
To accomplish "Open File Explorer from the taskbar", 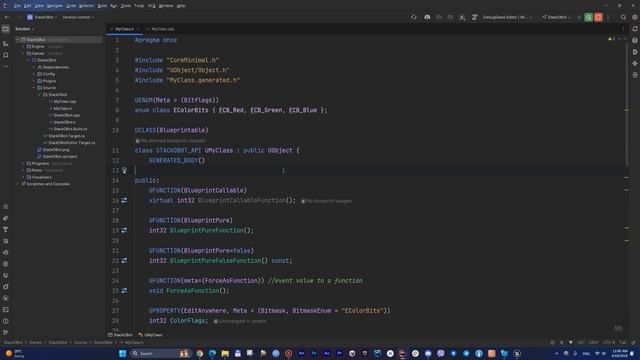I will tap(225, 353).
